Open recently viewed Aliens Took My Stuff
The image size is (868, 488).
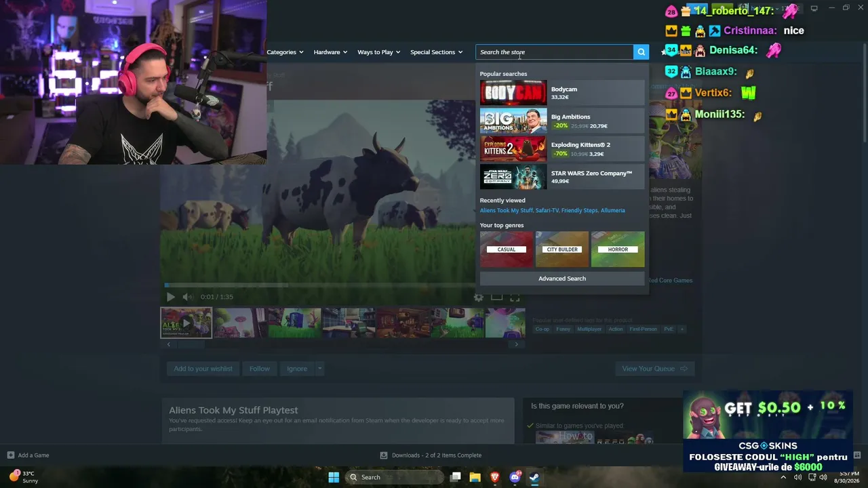[x=507, y=211]
